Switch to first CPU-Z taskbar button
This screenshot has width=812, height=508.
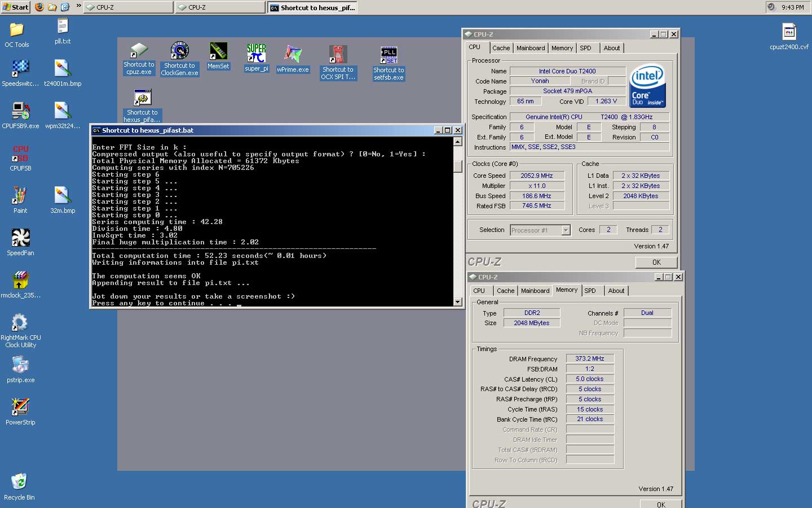(x=129, y=7)
